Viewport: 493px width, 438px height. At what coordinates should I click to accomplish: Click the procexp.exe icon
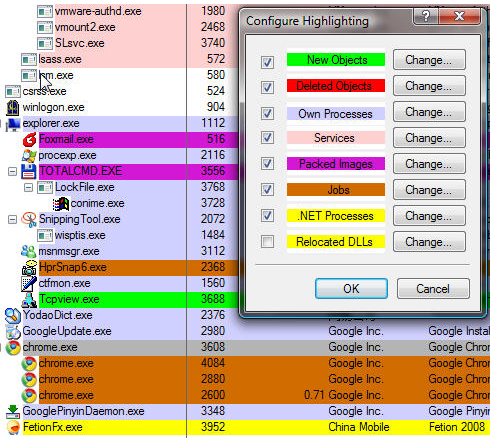pos(29,155)
